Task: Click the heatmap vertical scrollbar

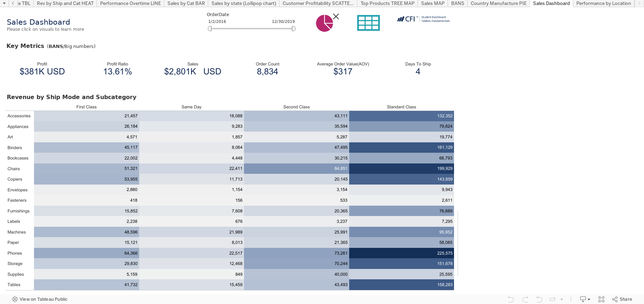Action: pyautogui.click(x=458, y=244)
